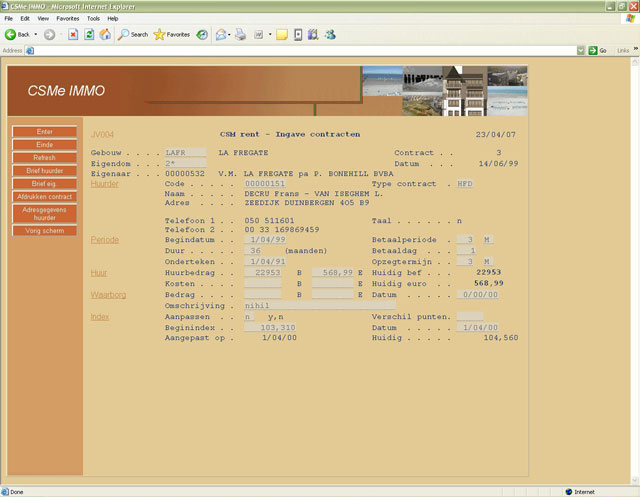Click the Vorig scherm button

44,231
